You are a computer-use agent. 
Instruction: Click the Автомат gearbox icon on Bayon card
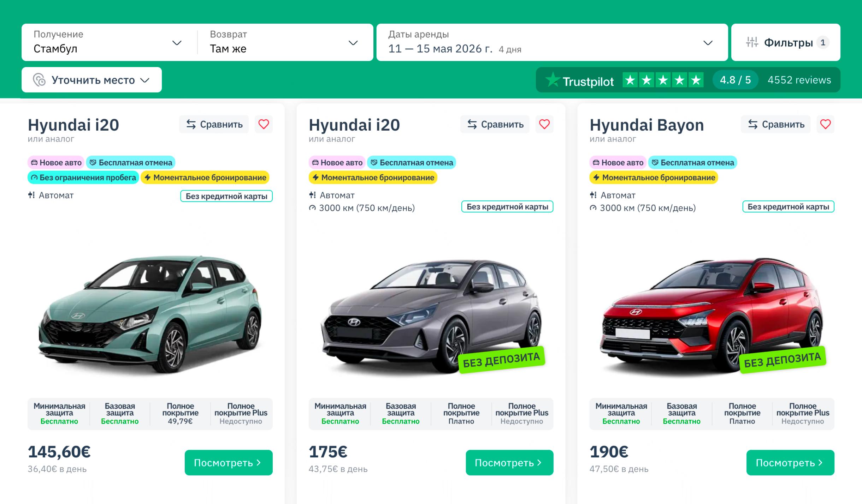pos(593,195)
